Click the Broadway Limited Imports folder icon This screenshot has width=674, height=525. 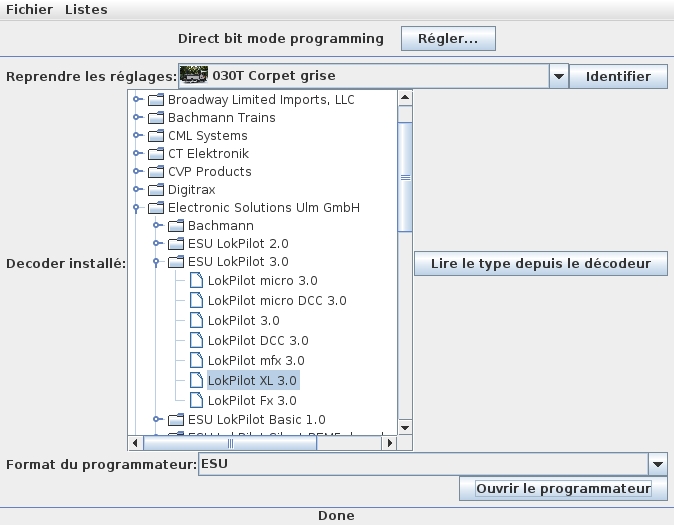(x=156, y=100)
